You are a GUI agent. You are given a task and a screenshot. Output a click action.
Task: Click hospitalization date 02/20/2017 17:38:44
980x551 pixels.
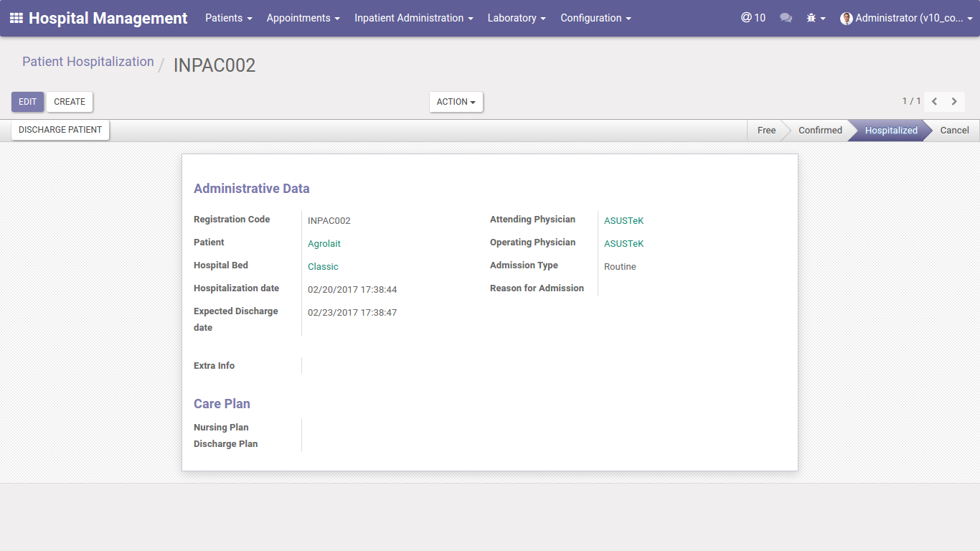352,290
